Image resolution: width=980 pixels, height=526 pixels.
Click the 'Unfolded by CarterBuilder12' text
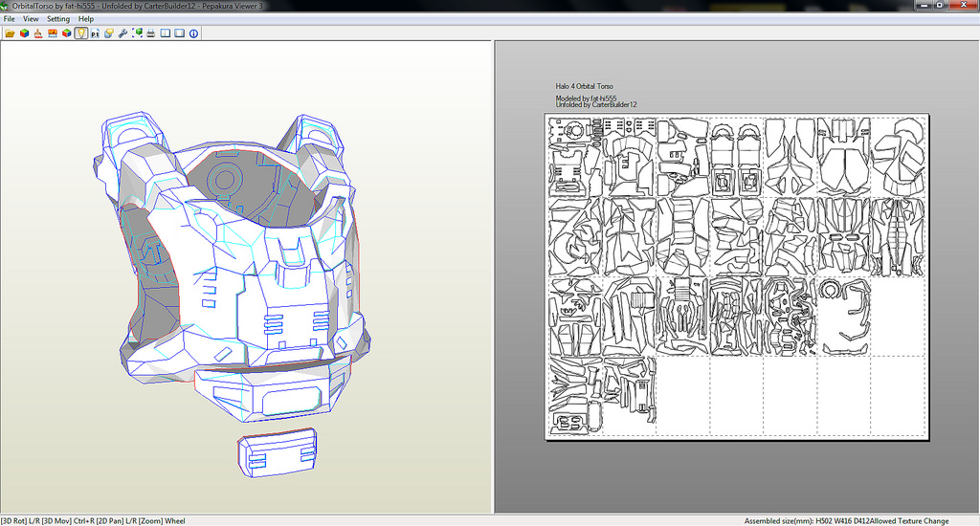[x=596, y=105]
